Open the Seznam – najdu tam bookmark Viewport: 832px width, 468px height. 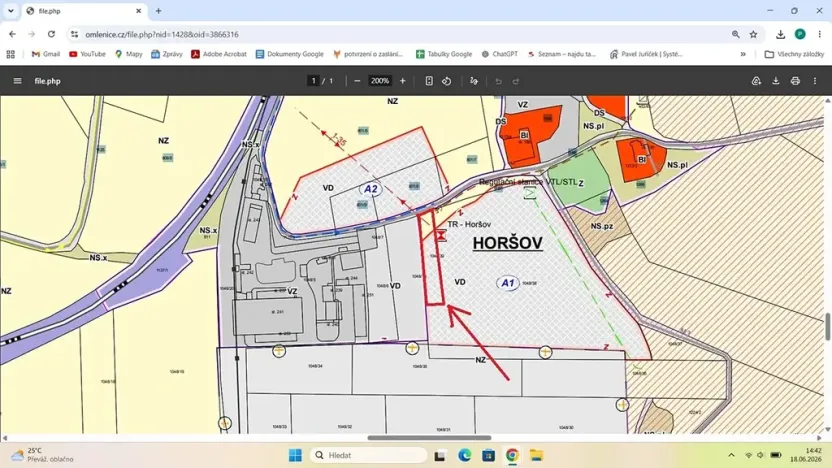562,54
